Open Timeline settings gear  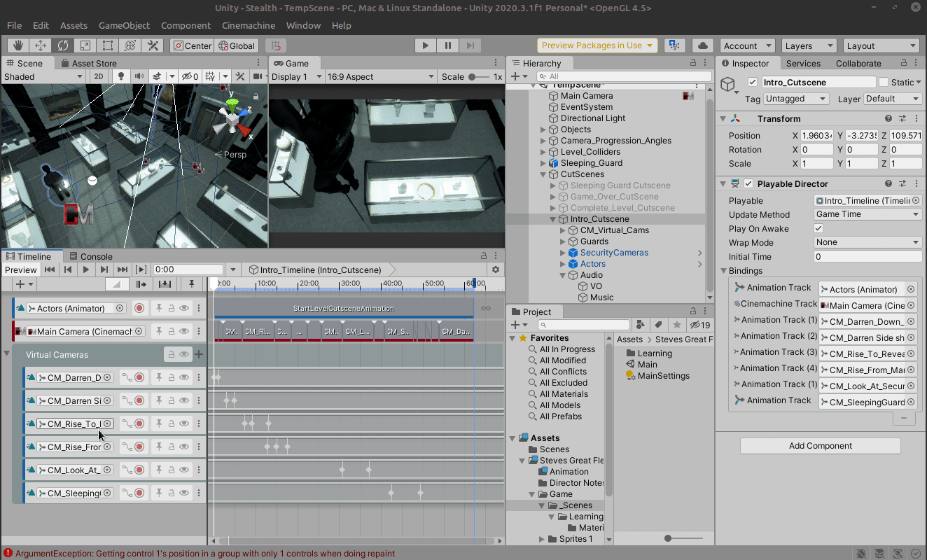pyautogui.click(x=496, y=269)
